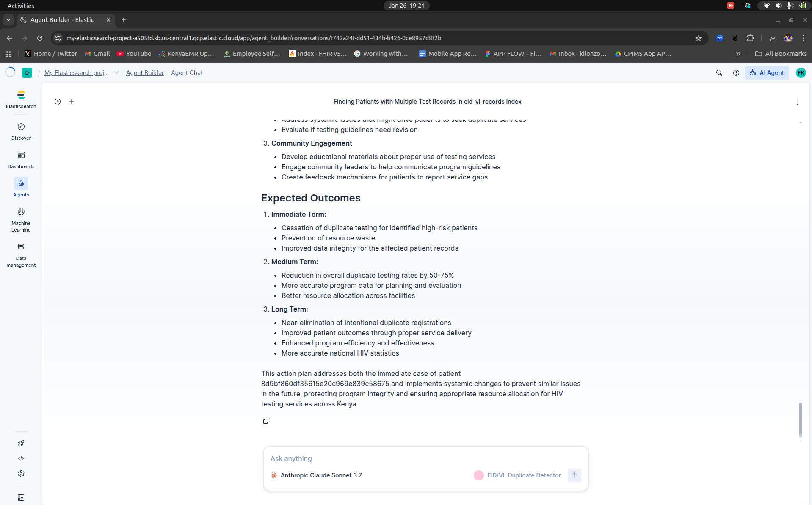The image size is (812, 505).
Task: Reload the page
Action: click(40, 38)
